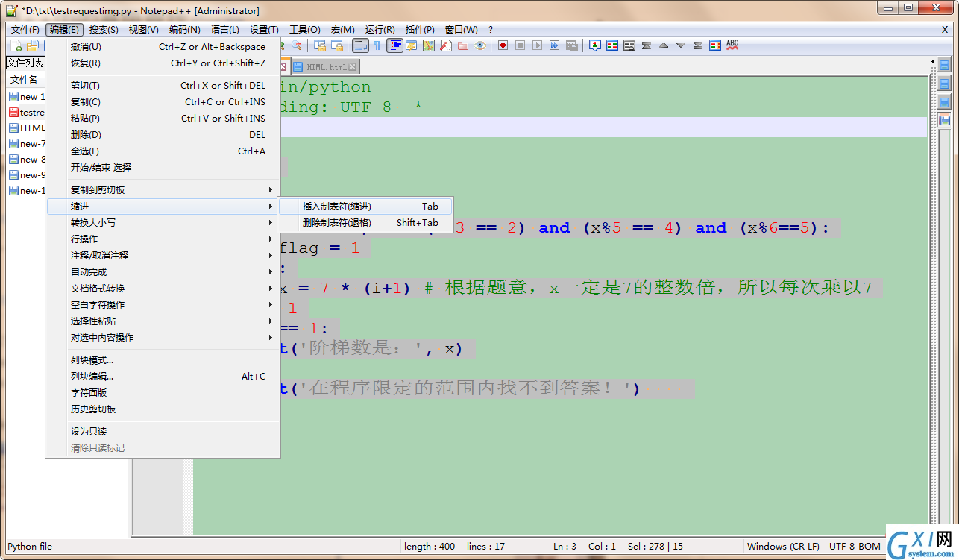Click toolbar icon with numbered download arrow

[x=595, y=45]
